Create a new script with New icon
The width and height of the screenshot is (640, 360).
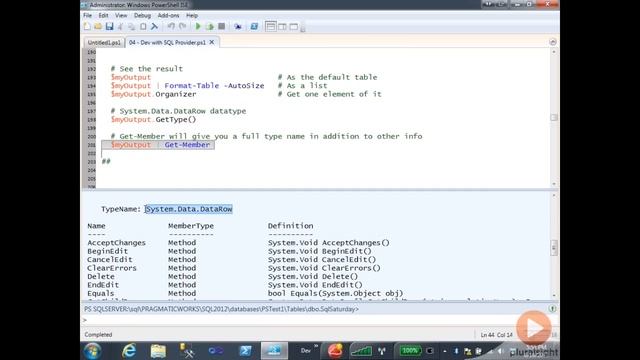point(87,27)
